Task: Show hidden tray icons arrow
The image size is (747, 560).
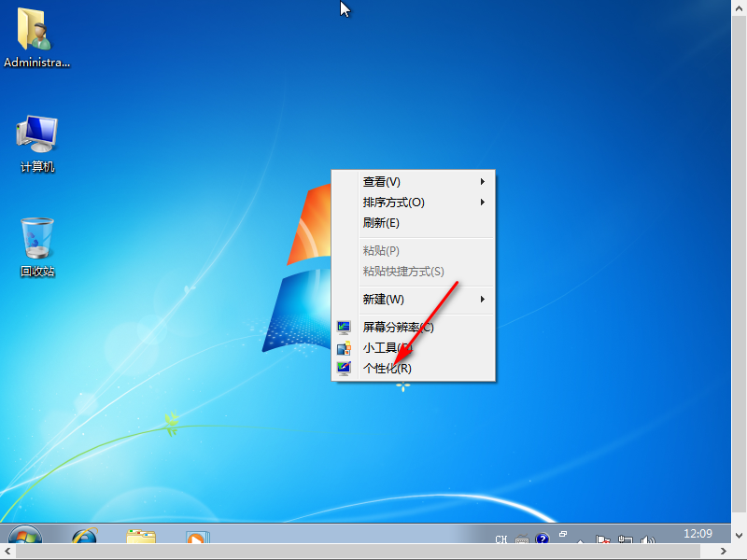Action: pos(581,540)
